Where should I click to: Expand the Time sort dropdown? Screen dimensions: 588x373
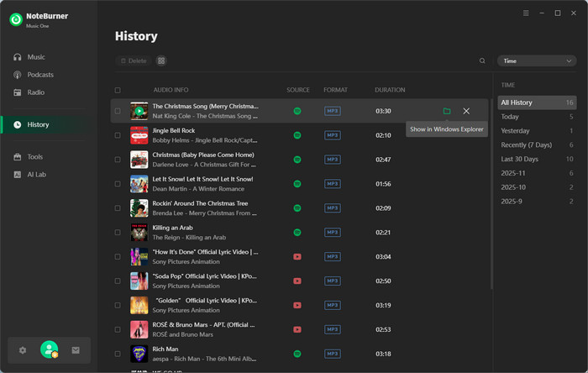537,60
